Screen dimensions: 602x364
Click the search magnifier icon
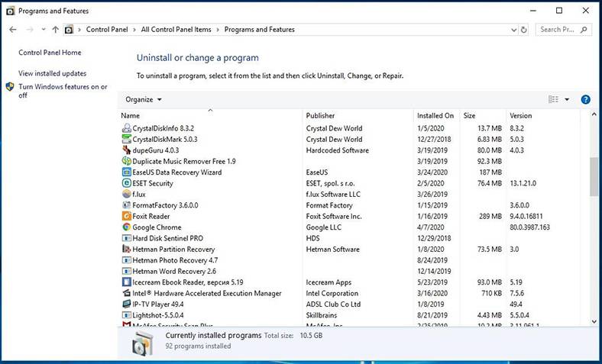pos(584,30)
